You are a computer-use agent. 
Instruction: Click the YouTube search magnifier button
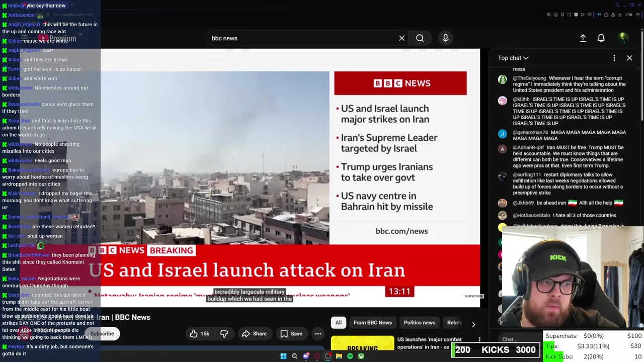pyautogui.click(x=420, y=38)
